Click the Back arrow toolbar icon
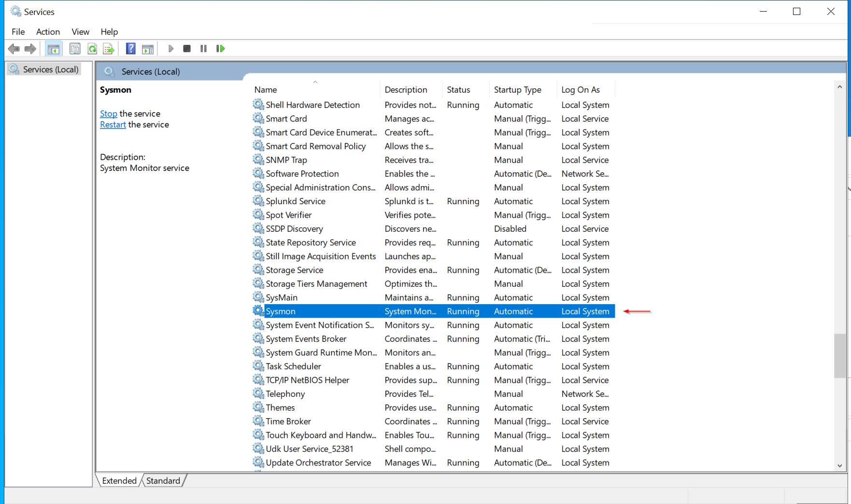The image size is (851, 504). coord(14,49)
